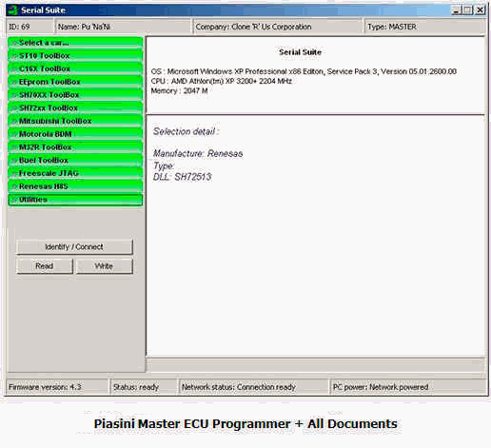
Task: Open the SH70XX ToolBox entry
Action: pos(75,95)
